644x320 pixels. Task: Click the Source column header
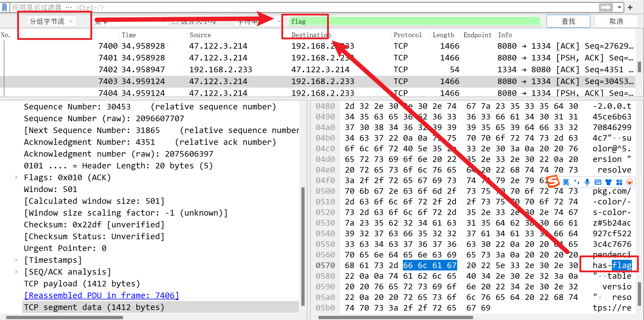point(200,35)
